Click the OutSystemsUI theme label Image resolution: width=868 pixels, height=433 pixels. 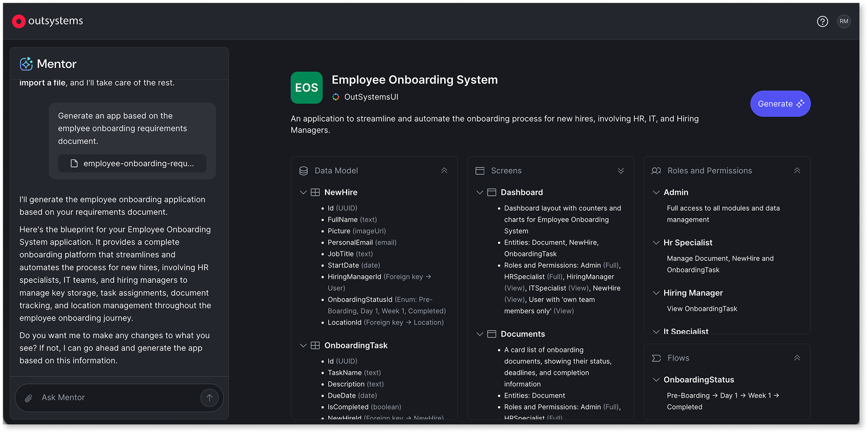pos(371,97)
